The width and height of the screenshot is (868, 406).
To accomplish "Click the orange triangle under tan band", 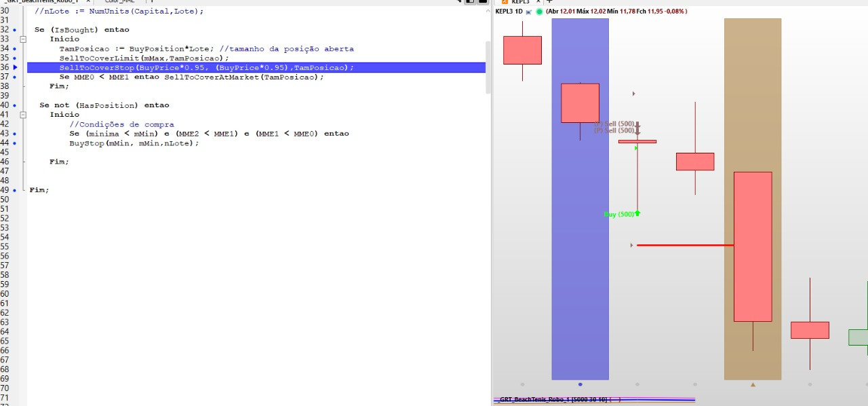I will pyautogui.click(x=753, y=384).
